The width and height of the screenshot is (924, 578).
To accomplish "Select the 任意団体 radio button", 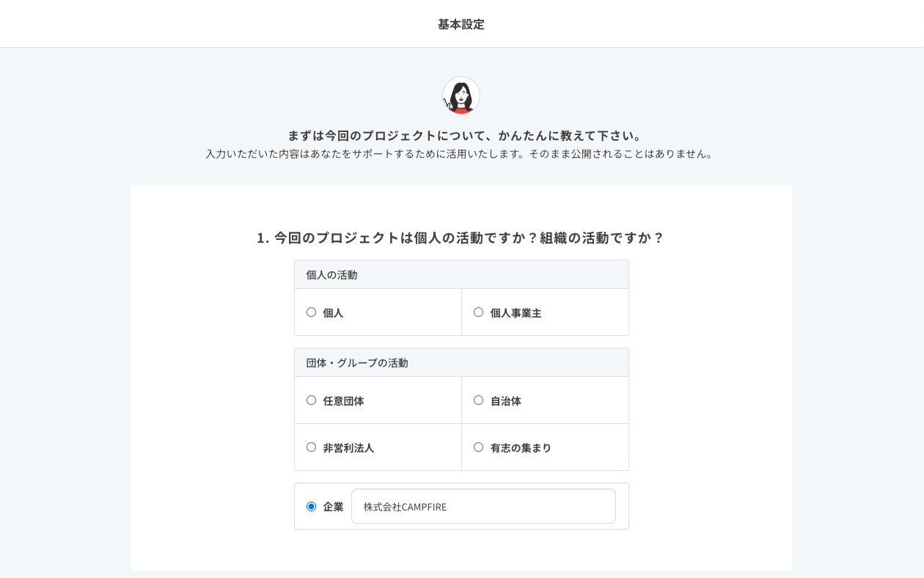I will point(312,400).
